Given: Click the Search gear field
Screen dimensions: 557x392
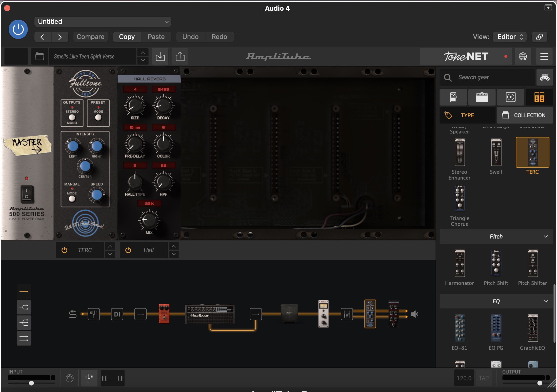Looking at the screenshot, I should click(487, 77).
